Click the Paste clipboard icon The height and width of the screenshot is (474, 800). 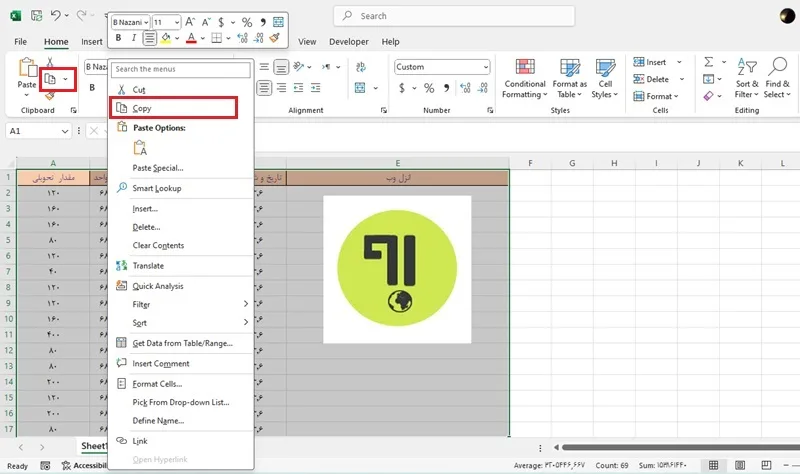[x=28, y=68]
